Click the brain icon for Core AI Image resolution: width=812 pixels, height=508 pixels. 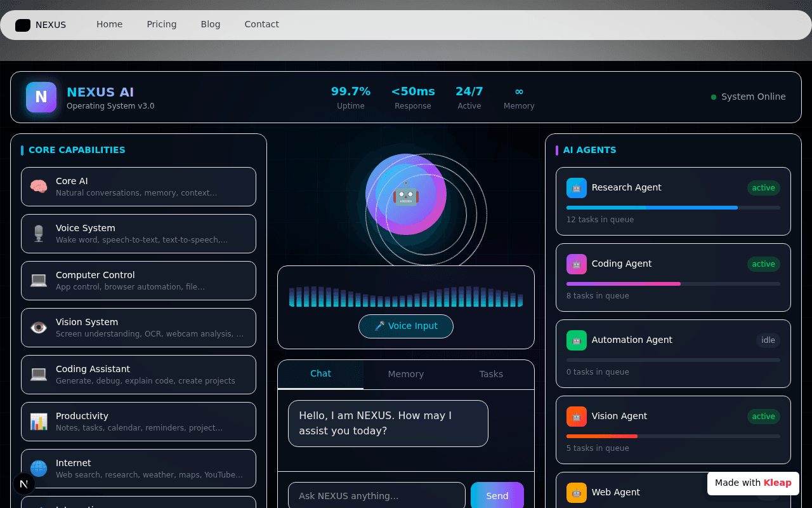[39, 187]
